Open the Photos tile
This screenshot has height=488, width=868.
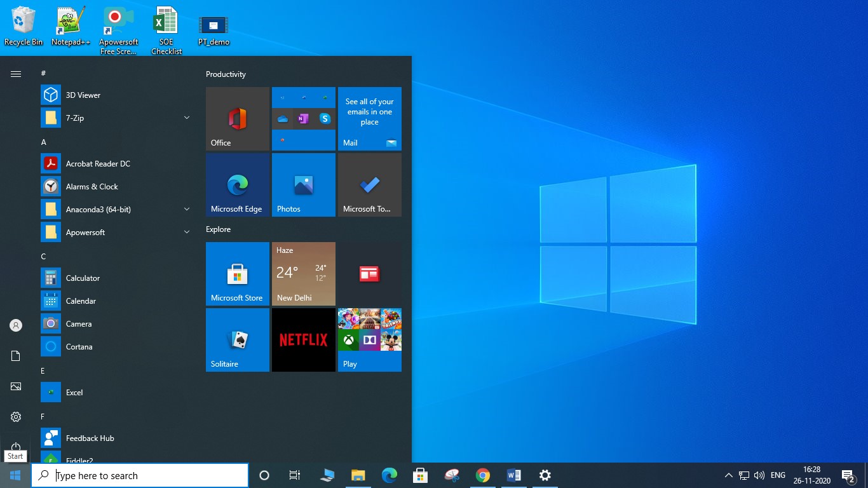tap(304, 185)
